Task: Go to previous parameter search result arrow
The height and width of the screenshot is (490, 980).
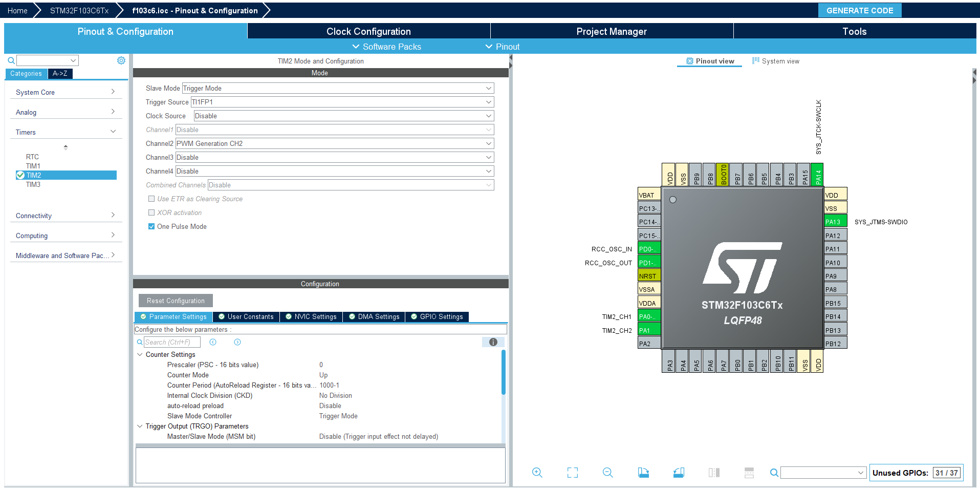Action: pos(213,342)
